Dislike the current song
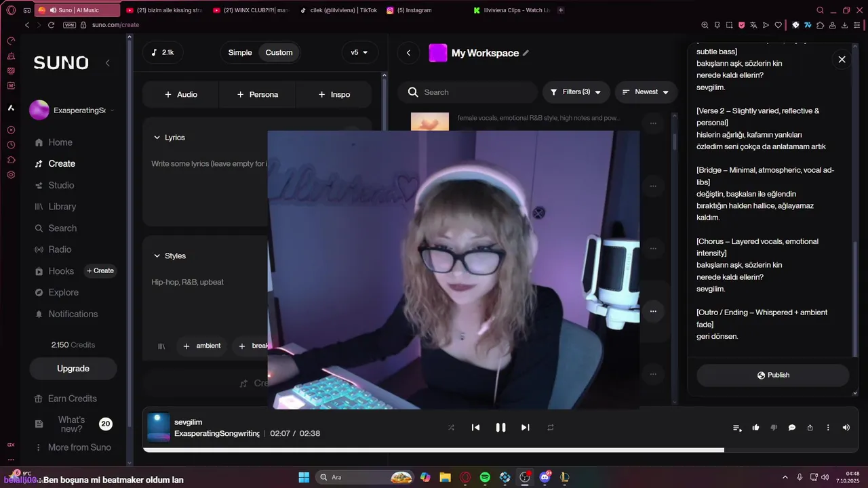The width and height of the screenshot is (868, 488). [774, 428]
